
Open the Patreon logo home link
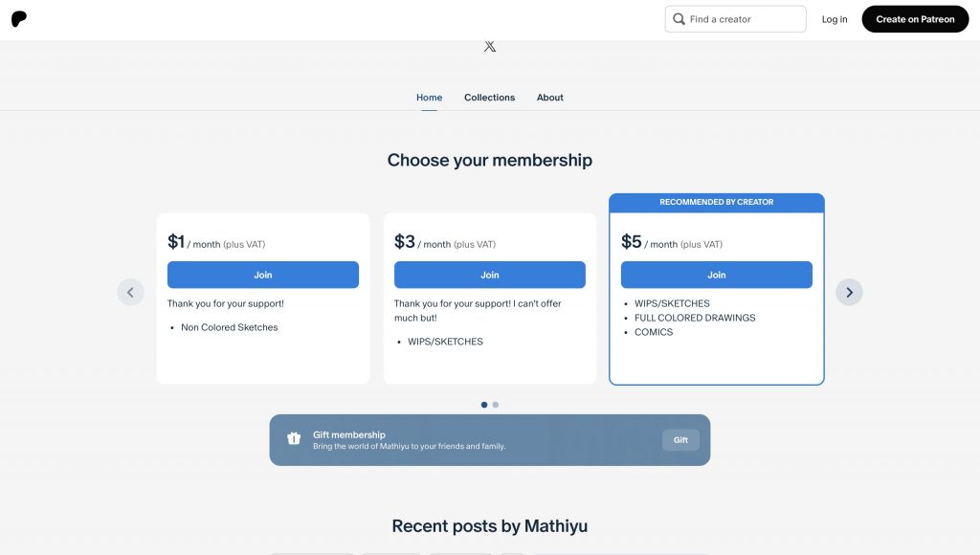pyautogui.click(x=19, y=19)
